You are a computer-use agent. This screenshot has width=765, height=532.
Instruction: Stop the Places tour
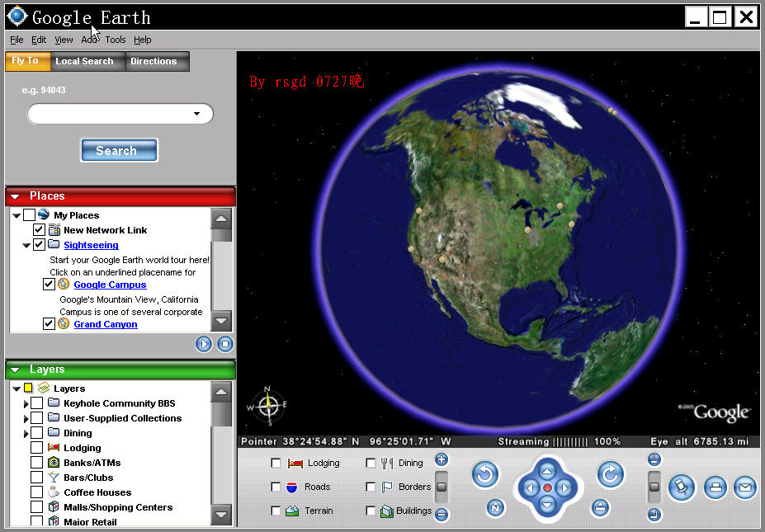click(x=225, y=344)
